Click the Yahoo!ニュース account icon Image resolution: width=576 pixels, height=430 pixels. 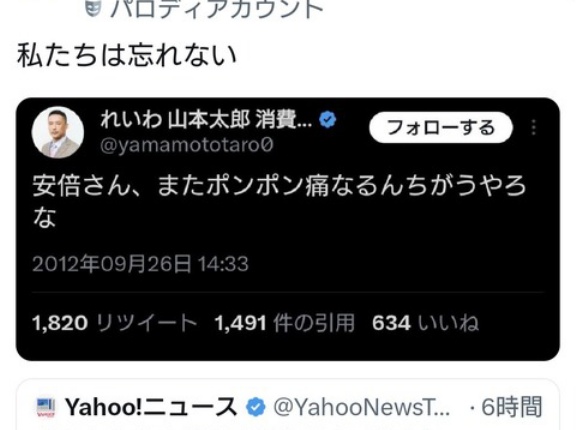[46, 407]
